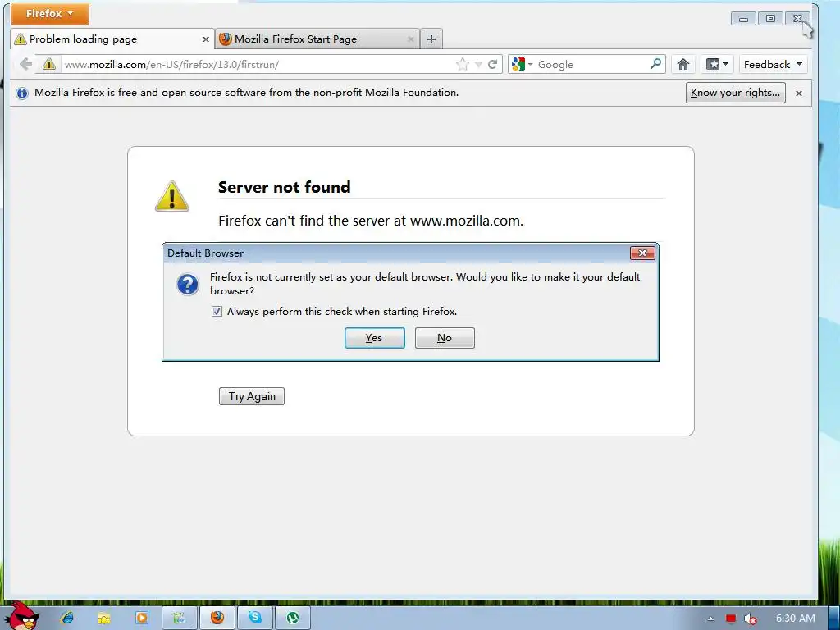
Task: Click No in Default Browser dialog
Action: point(445,338)
